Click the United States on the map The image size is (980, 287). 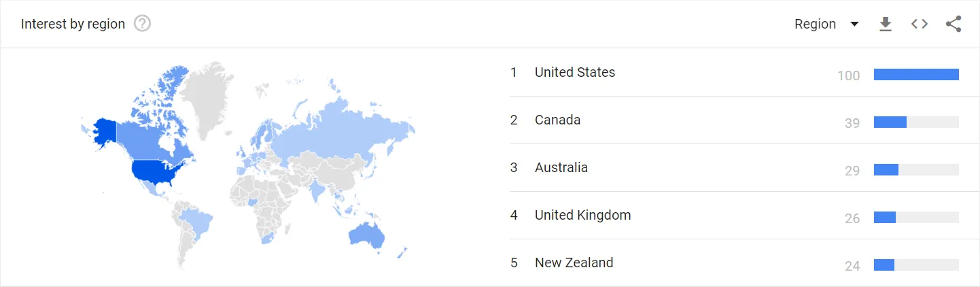156,171
